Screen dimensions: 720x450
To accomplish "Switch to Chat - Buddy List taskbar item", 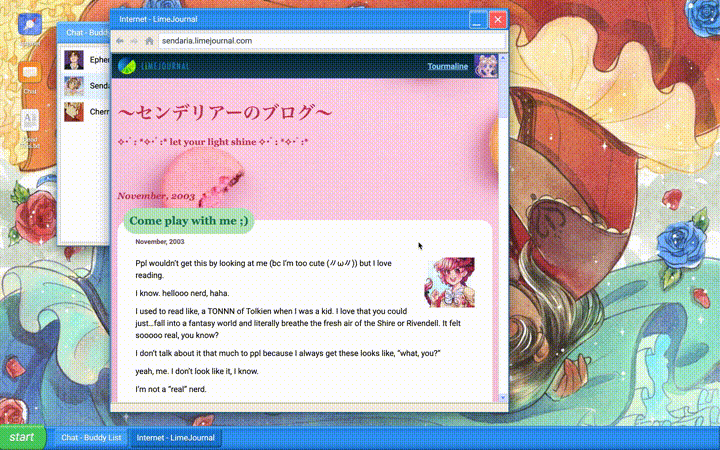I will (91, 438).
